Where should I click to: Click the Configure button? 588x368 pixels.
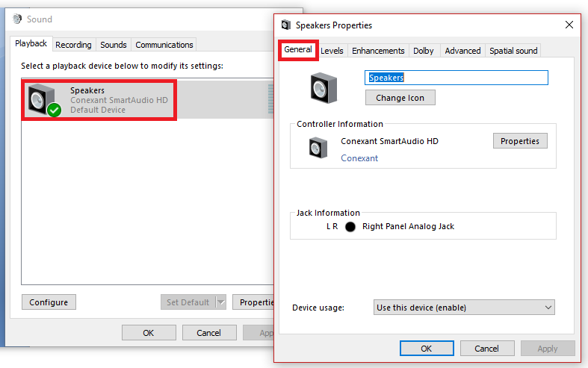[49, 302]
